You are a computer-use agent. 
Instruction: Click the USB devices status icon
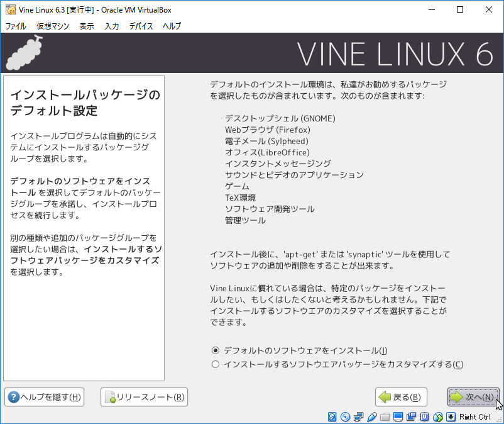(371, 416)
